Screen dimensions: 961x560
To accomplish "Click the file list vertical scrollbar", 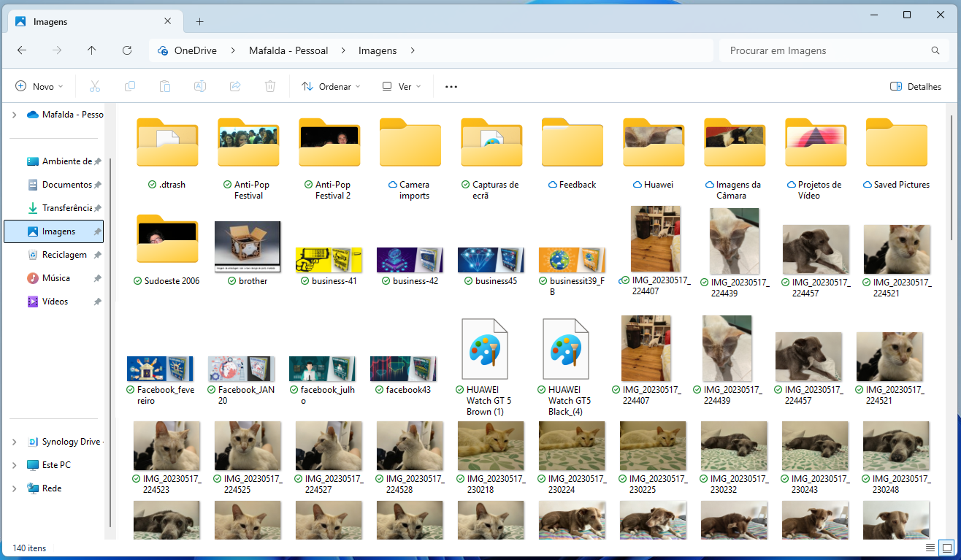I will click(x=952, y=177).
